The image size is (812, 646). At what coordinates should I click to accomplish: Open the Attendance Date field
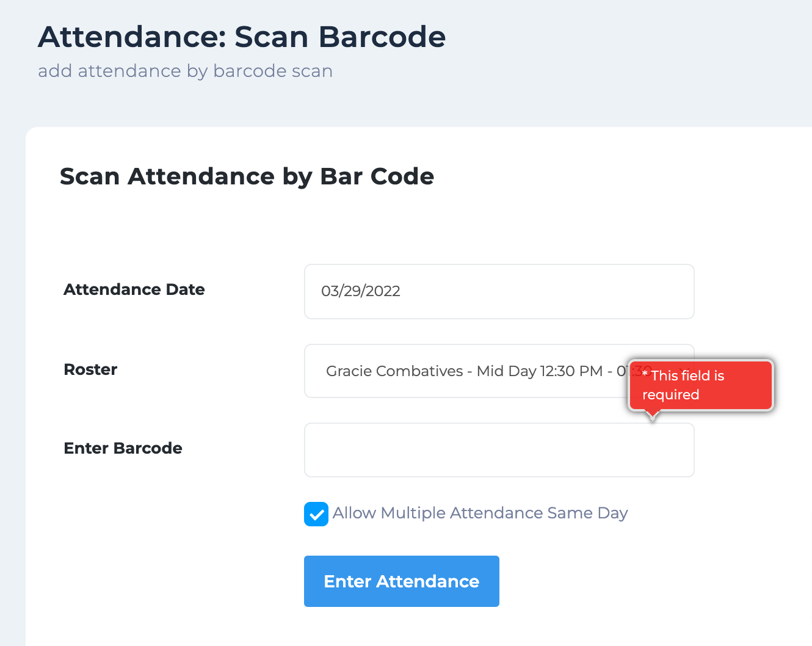click(499, 291)
